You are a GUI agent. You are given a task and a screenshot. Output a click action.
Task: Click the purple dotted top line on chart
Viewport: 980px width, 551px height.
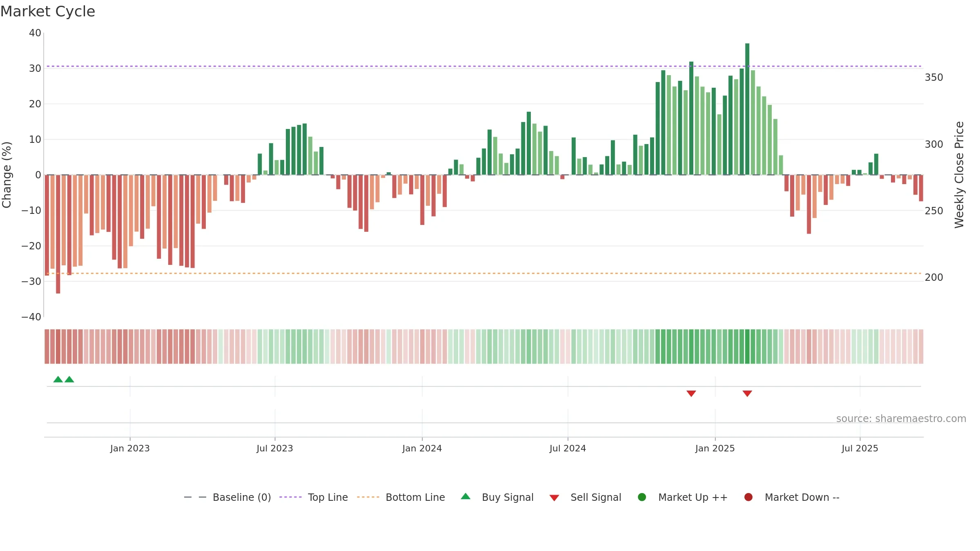(x=484, y=66)
